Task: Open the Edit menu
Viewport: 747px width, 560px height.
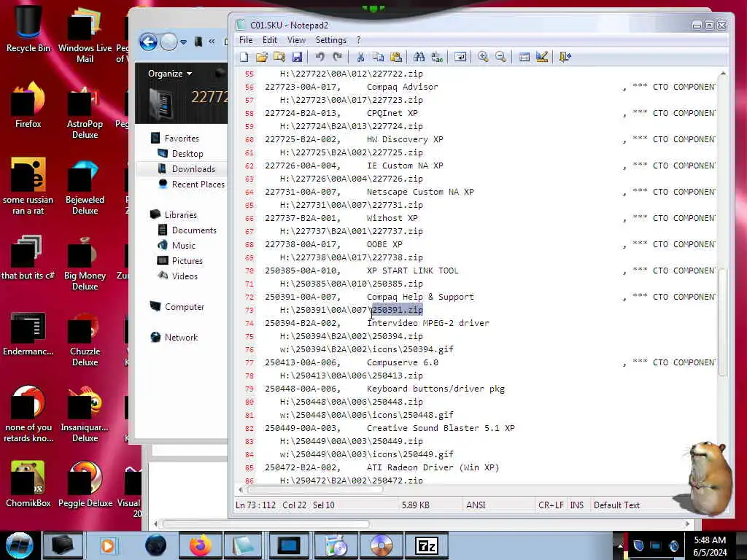Action: point(270,40)
